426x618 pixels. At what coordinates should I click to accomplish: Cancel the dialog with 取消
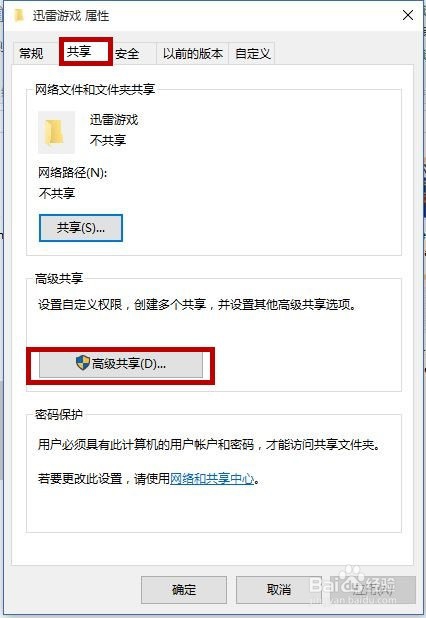point(279,590)
